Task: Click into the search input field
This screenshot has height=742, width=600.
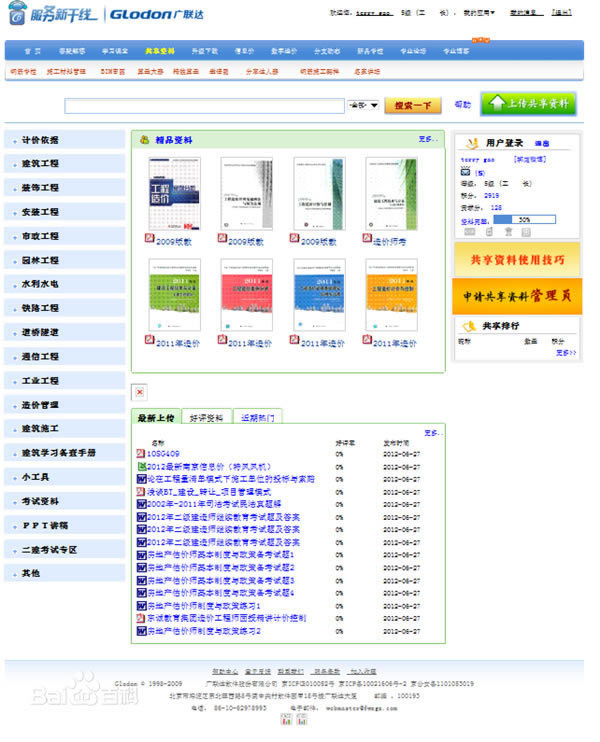Action: pos(204,106)
